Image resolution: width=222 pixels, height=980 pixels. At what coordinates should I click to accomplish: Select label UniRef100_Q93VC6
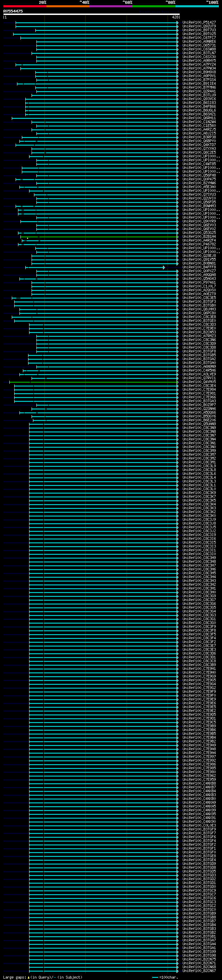(199, 99)
